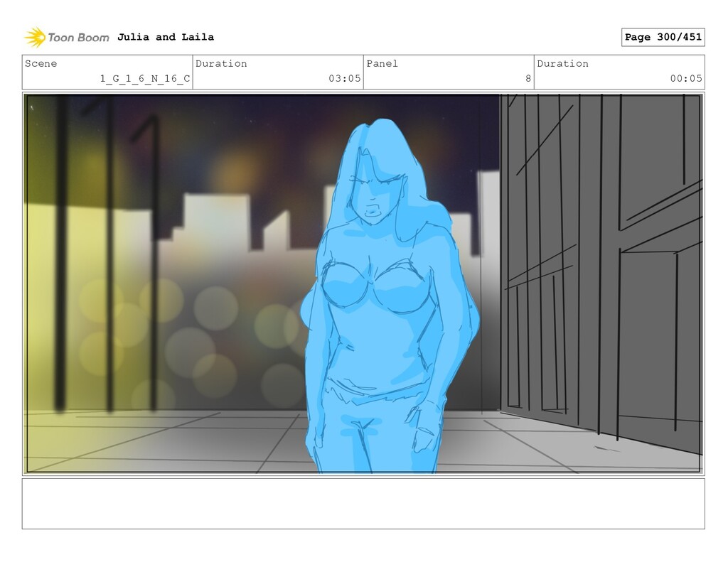Select the 'Duration' label beside Panel

(x=563, y=63)
